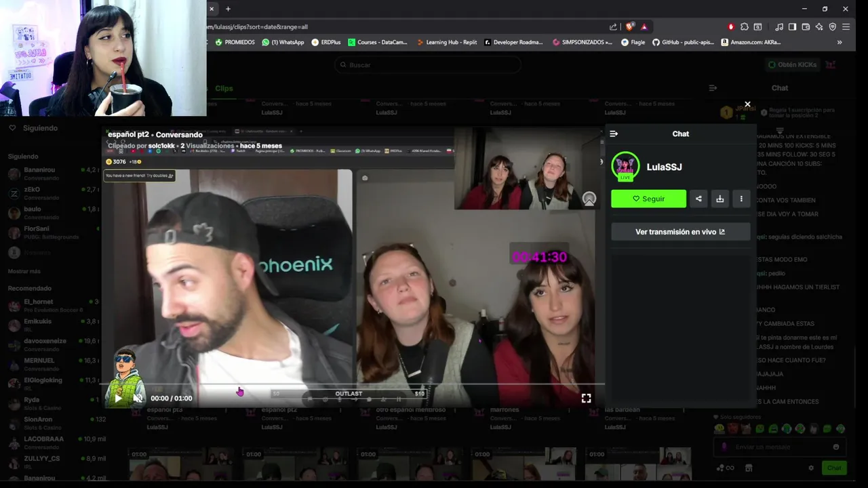This screenshot has width=868, height=488.
Task: Open El_hornet recommended channel
Action: click(x=53, y=306)
